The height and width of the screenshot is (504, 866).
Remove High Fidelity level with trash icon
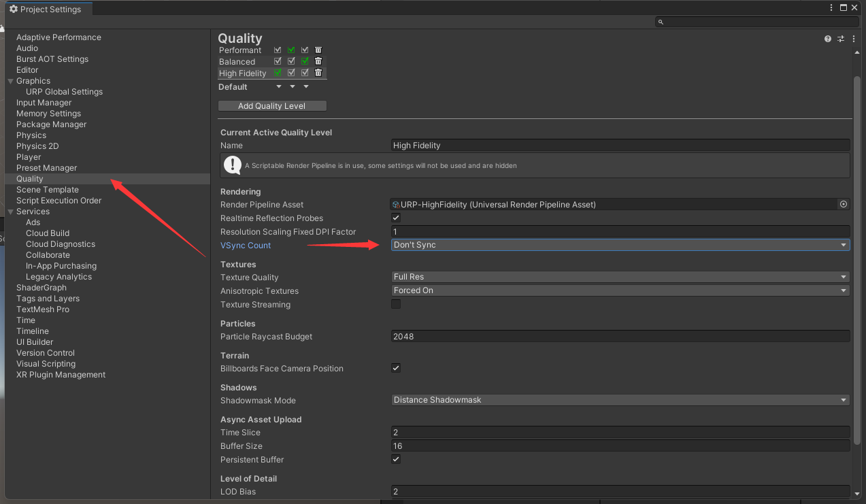tap(318, 73)
